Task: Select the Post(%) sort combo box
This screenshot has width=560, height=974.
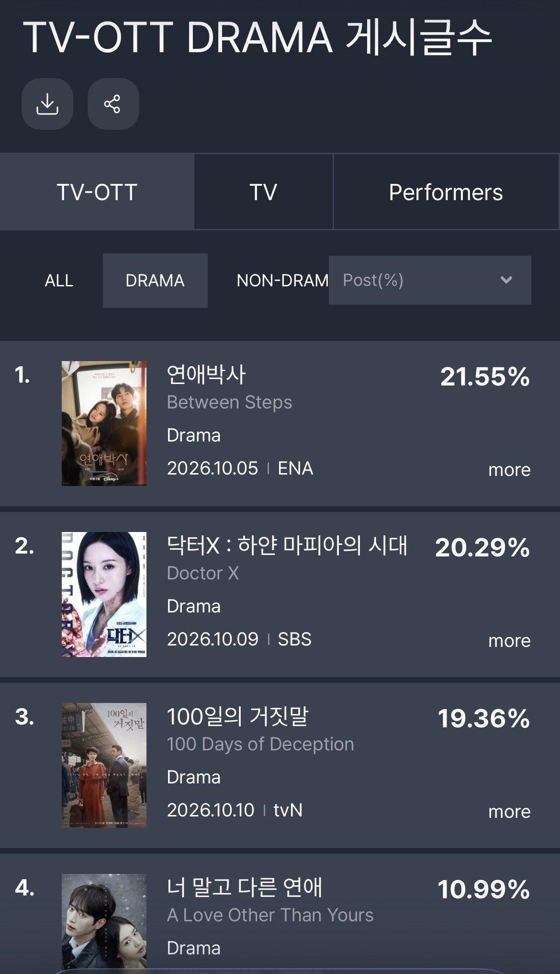Action: click(430, 280)
